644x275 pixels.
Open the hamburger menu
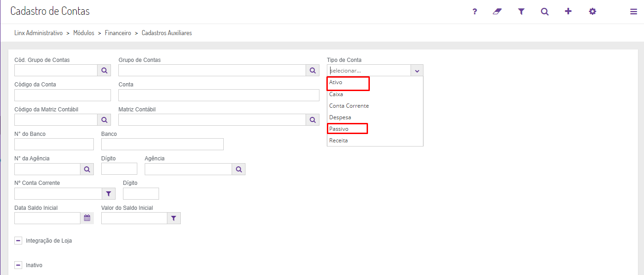click(633, 12)
